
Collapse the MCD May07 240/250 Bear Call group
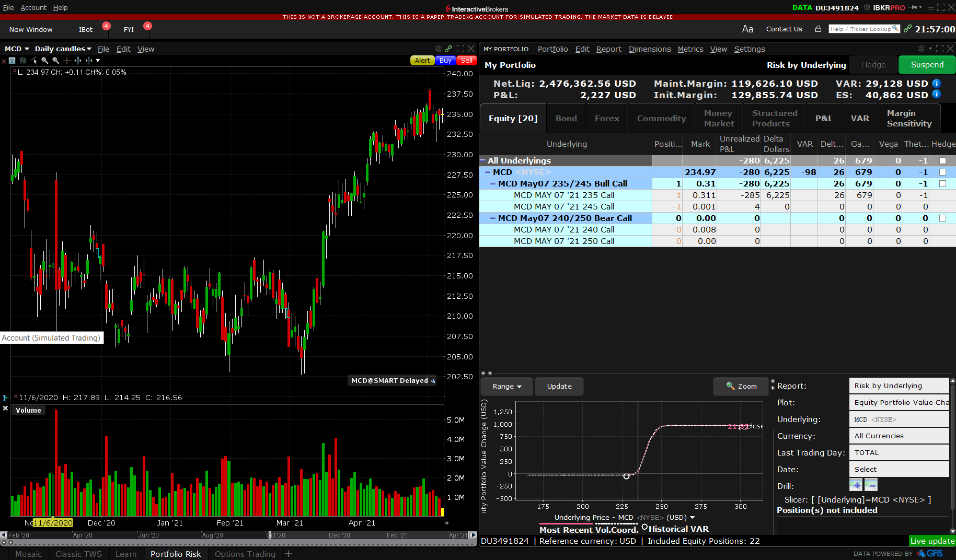[493, 218]
